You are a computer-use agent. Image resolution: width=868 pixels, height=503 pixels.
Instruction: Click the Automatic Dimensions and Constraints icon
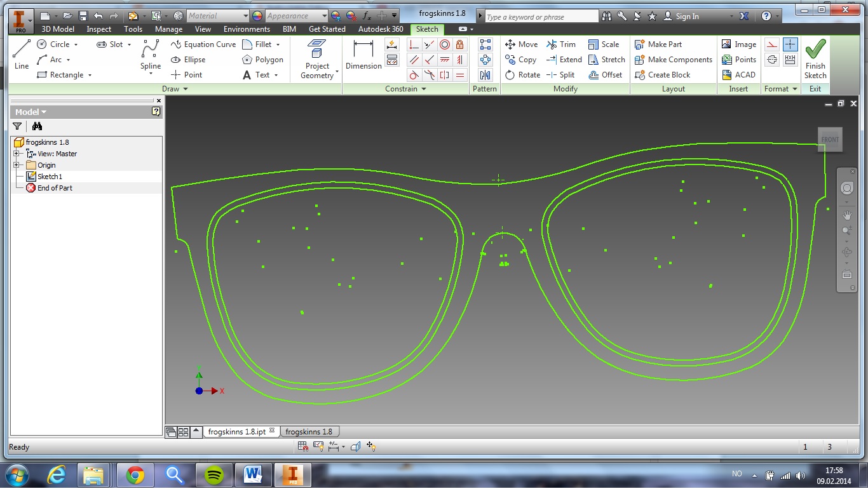click(392, 44)
